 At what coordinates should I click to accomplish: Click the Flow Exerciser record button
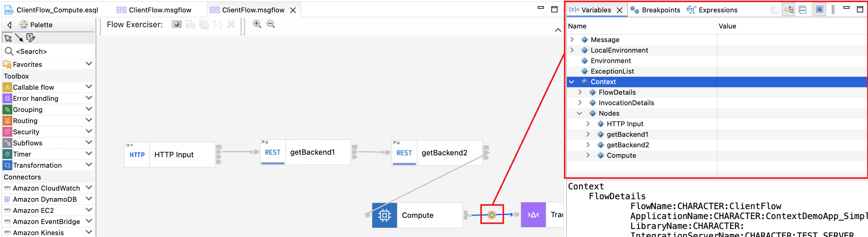tap(176, 24)
